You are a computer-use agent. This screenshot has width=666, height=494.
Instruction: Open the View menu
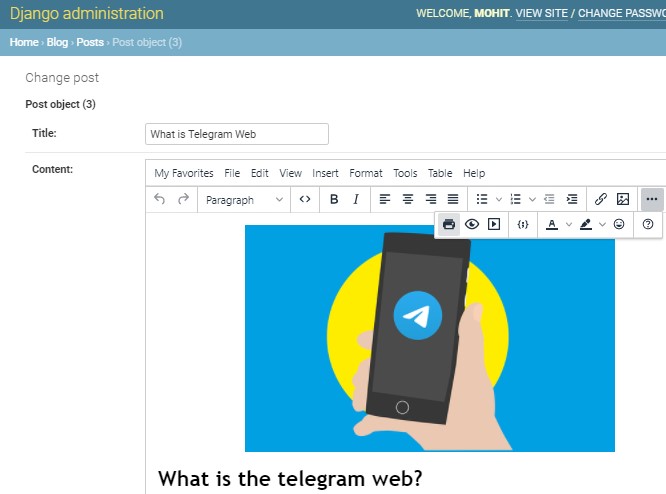(x=291, y=173)
